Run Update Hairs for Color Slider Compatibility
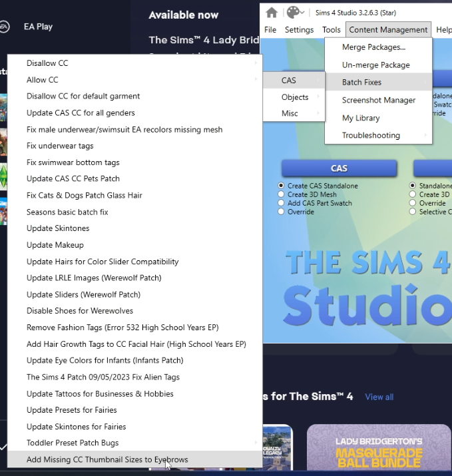The width and height of the screenshot is (452, 476). [134, 262]
